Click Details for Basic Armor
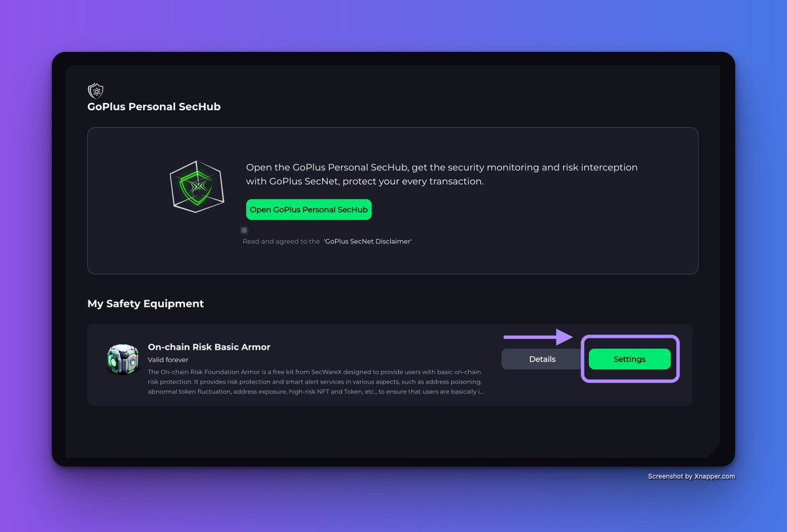 pos(542,359)
